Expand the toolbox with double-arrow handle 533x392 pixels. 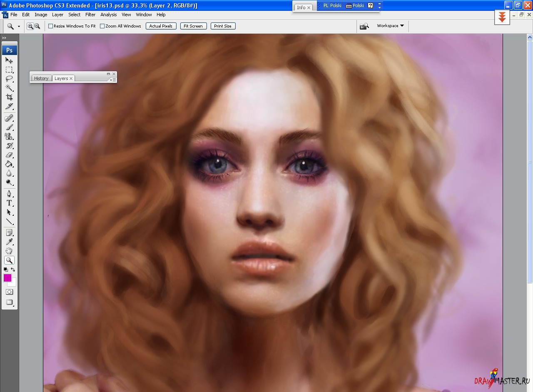pos(5,37)
